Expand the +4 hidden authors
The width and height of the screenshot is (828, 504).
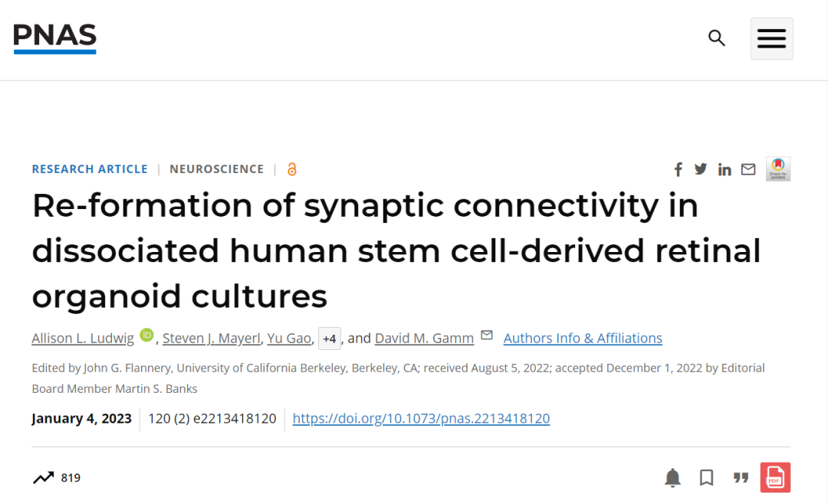tap(329, 339)
